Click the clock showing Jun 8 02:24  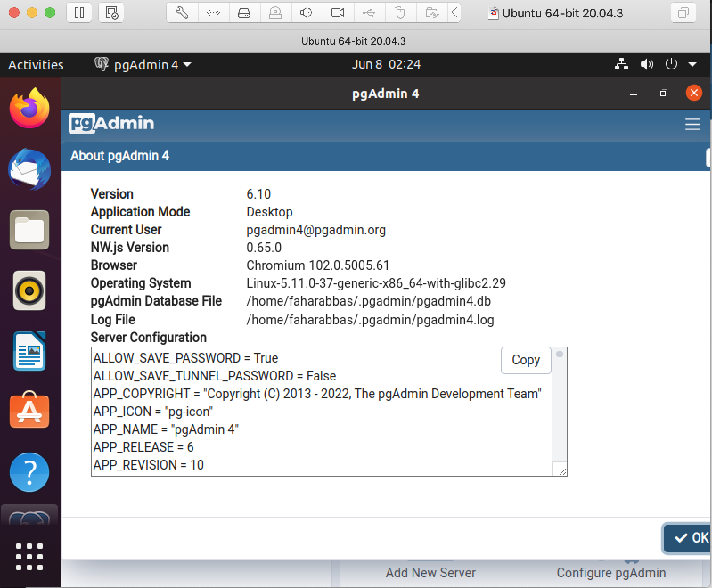[386, 64]
